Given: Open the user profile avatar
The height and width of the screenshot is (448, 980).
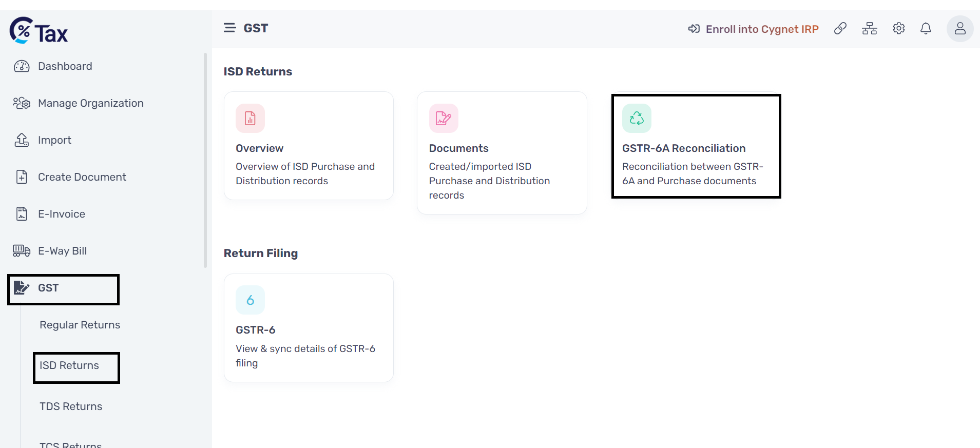Looking at the screenshot, I should coord(960,29).
